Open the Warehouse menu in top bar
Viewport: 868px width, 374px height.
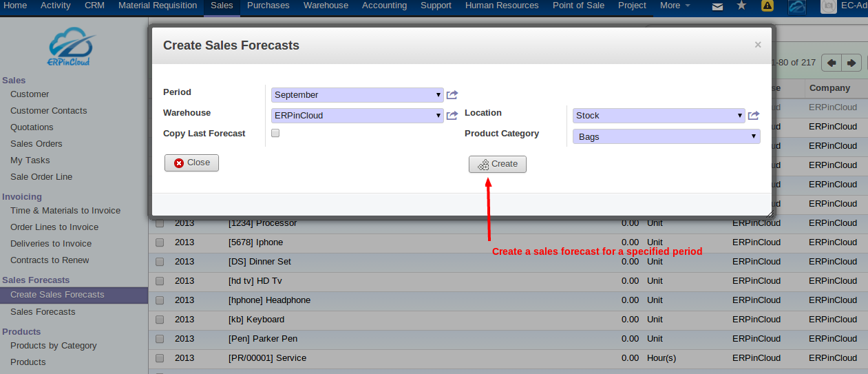[x=326, y=6]
